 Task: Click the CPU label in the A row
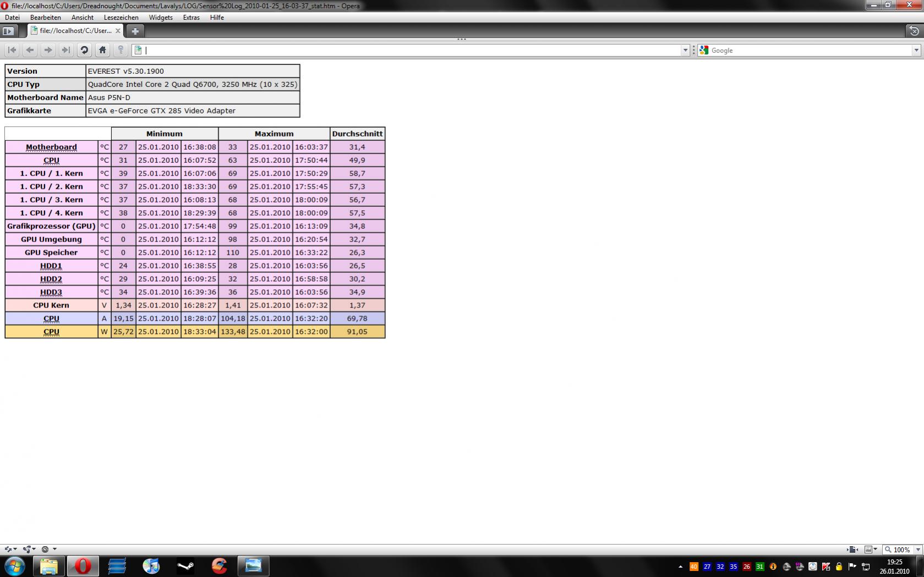pyautogui.click(x=51, y=318)
